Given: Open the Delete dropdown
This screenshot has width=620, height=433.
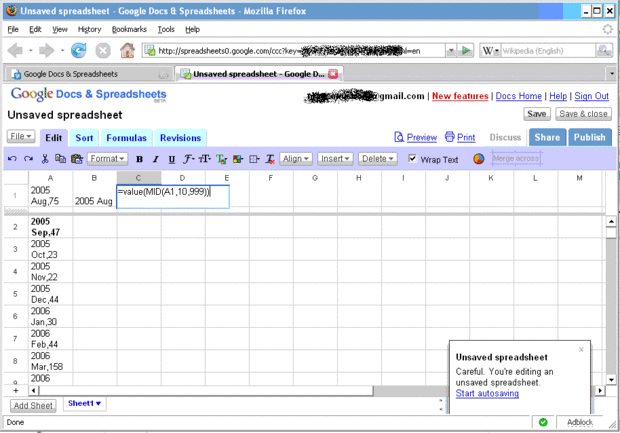Looking at the screenshot, I should pos(377,159).
